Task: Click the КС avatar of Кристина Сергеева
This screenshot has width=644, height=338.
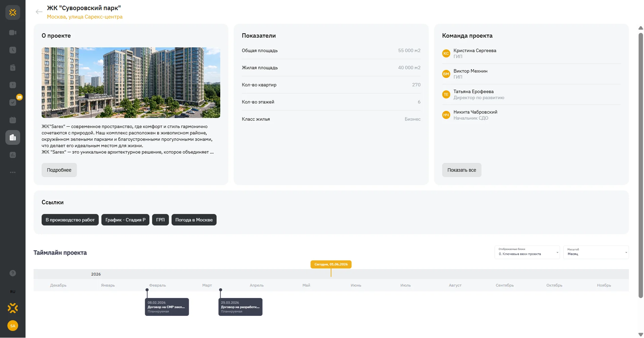Action: pyautogui.click(x=446, y=53)
